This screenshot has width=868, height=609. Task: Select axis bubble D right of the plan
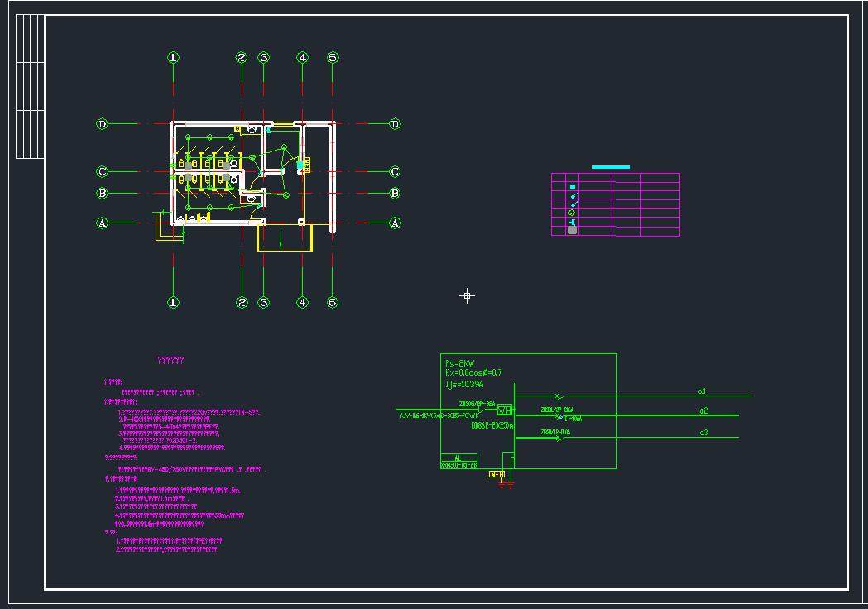pos(395,124)
